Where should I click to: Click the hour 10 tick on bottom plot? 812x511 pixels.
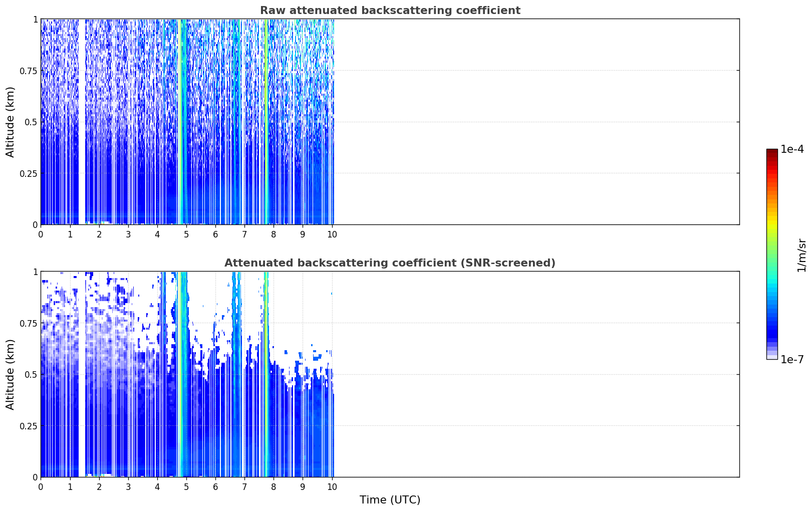(332, 487)
